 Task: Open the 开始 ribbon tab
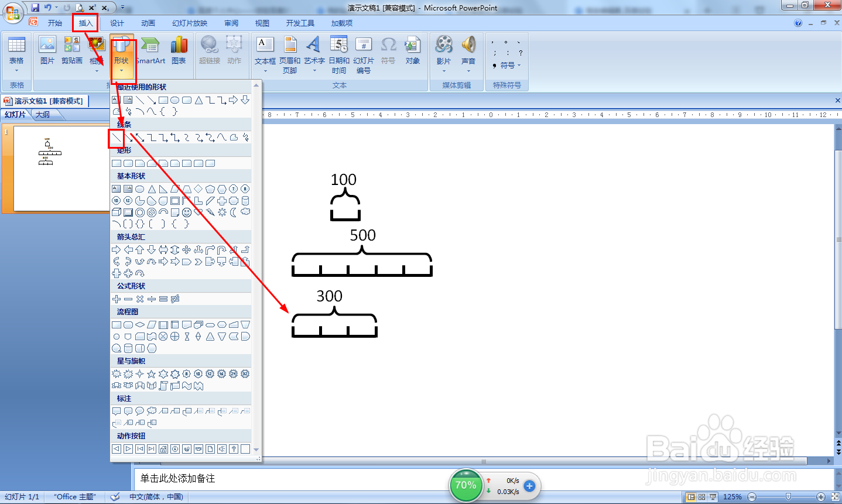pos(55,23)
